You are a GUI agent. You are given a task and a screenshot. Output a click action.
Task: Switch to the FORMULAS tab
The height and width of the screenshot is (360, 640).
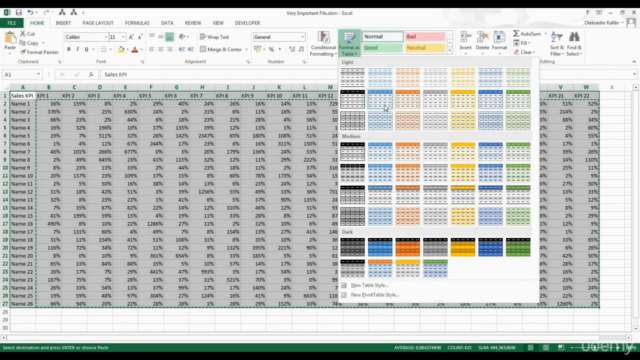coord(137,23)
